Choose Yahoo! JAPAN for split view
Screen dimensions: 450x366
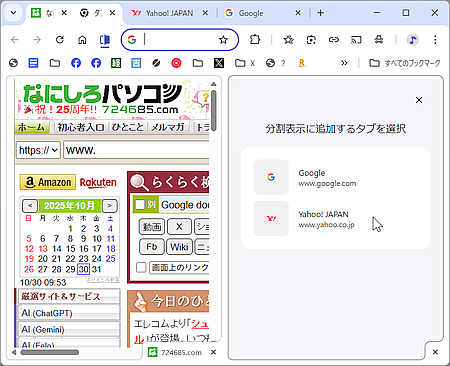coord(335,218)
